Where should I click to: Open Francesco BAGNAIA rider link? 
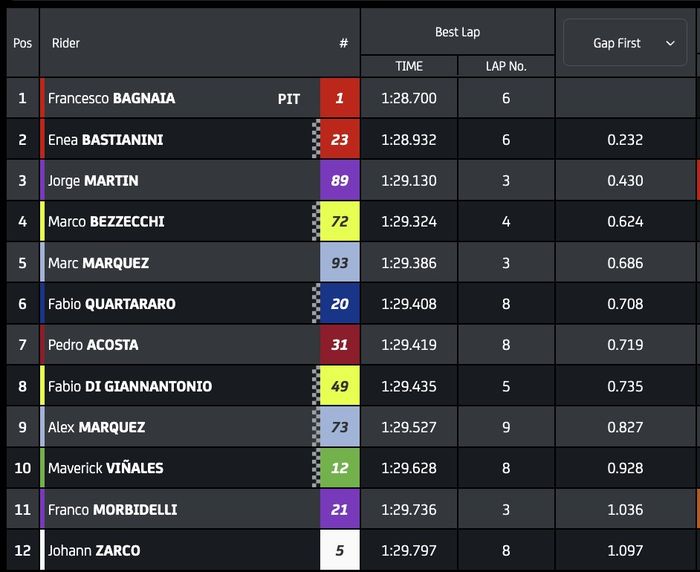[x=111, y=98]
